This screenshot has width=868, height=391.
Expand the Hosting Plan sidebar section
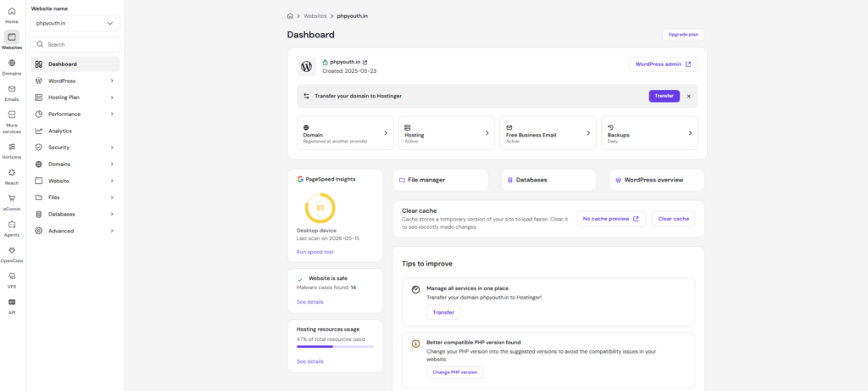pyautogui.click(x=75, y=98)
